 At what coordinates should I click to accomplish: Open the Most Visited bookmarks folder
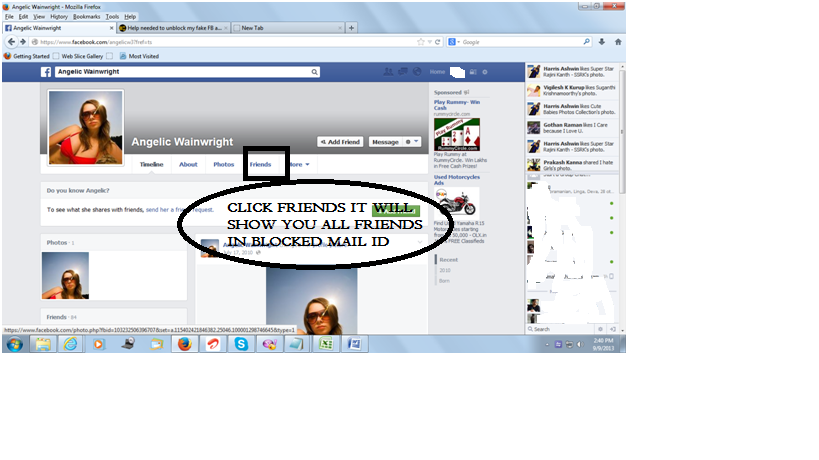pyautogui.click(x=139, y=56)
